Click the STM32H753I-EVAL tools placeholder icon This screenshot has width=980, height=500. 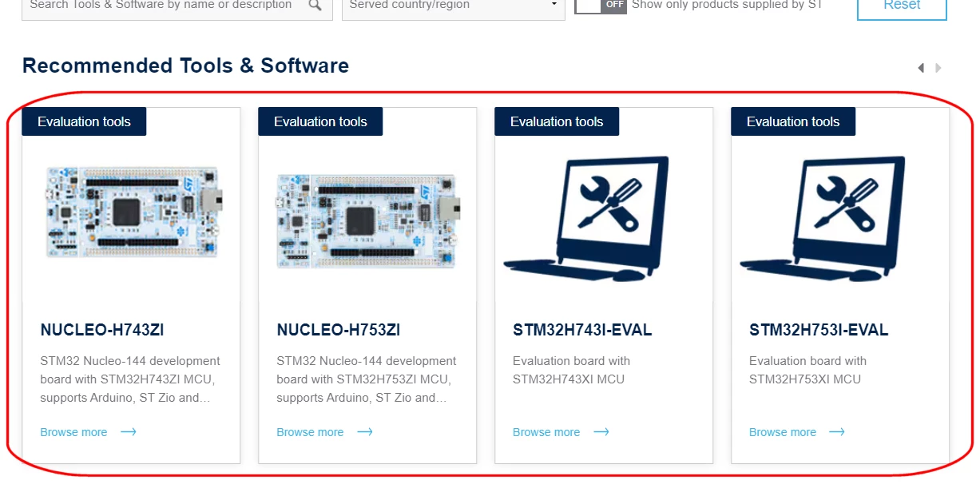pyautogui.click(x=823, y=219)
